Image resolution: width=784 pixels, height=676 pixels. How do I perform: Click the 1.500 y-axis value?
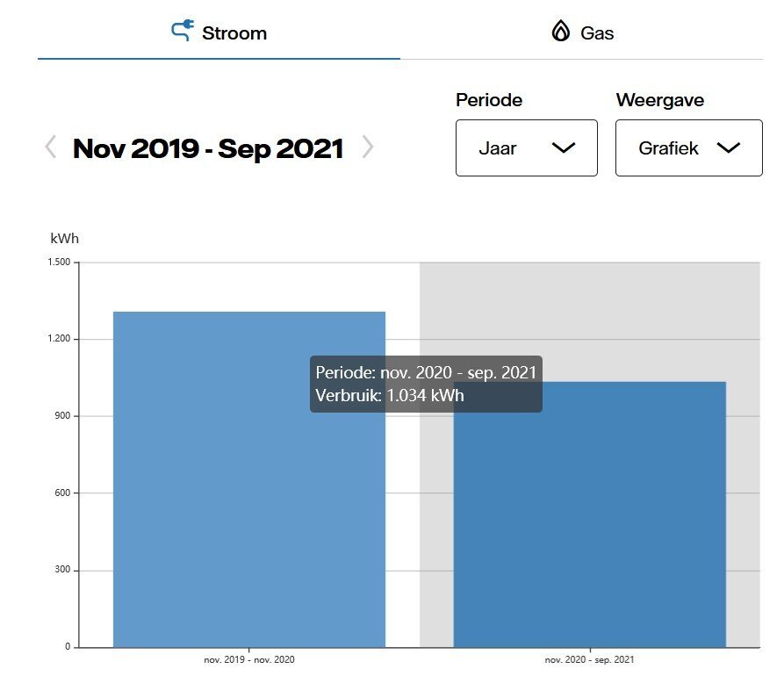click(x=60, y=262)
